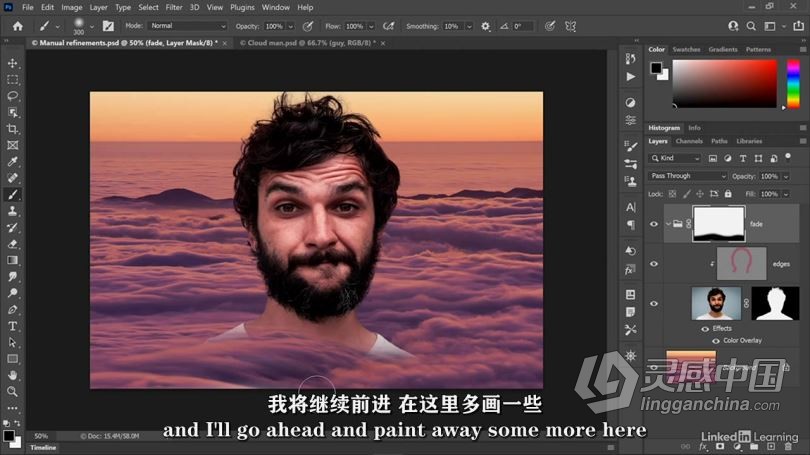Select the Pen tool

(12, 310)
